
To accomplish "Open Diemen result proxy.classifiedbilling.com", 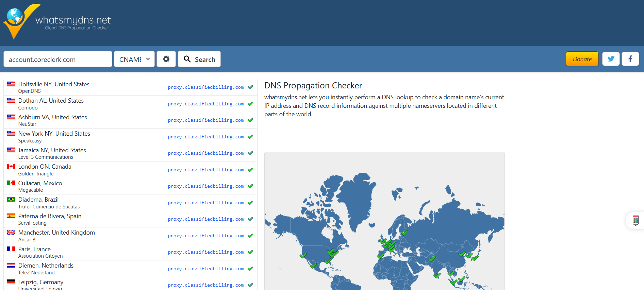I will tap(205, 269).
